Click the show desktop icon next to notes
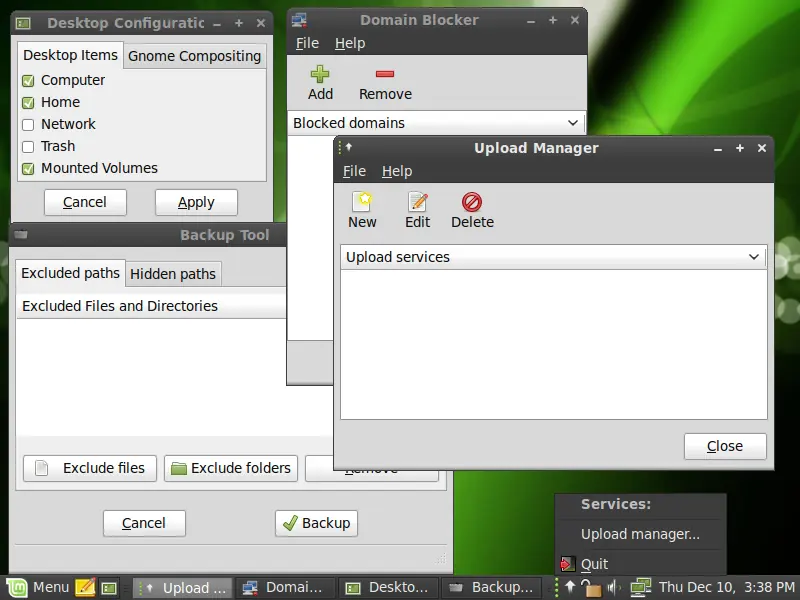This screenshot has width=800, height=600. (x=109, y=588)
